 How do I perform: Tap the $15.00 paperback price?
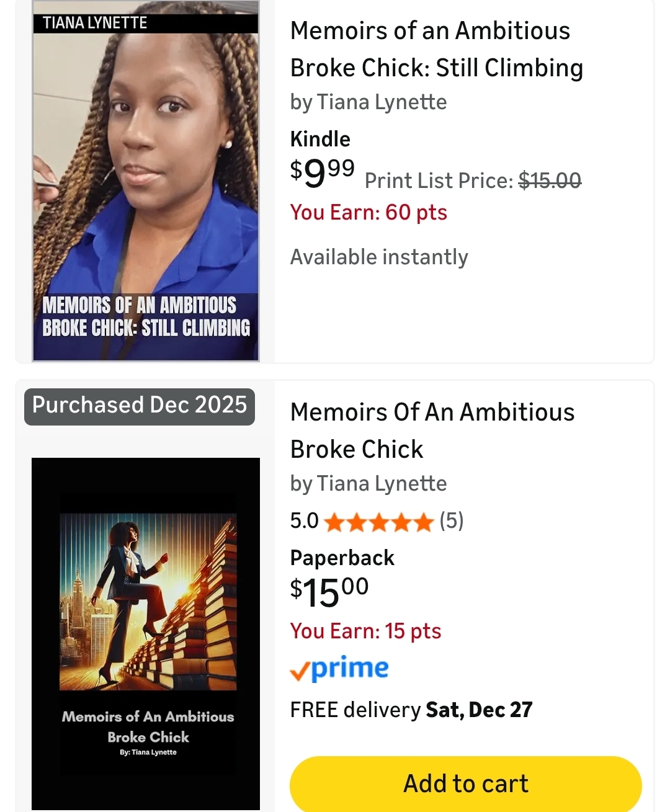pos(329,591)
